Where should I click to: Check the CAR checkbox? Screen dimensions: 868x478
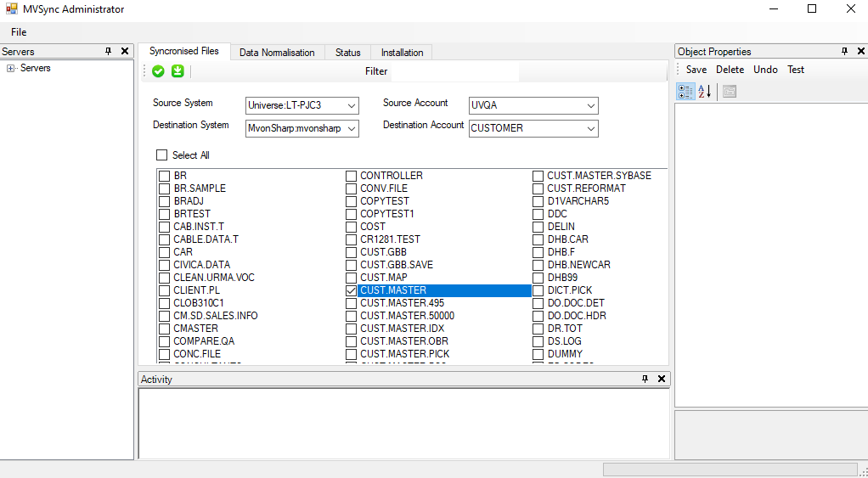[x=164, y=252]
